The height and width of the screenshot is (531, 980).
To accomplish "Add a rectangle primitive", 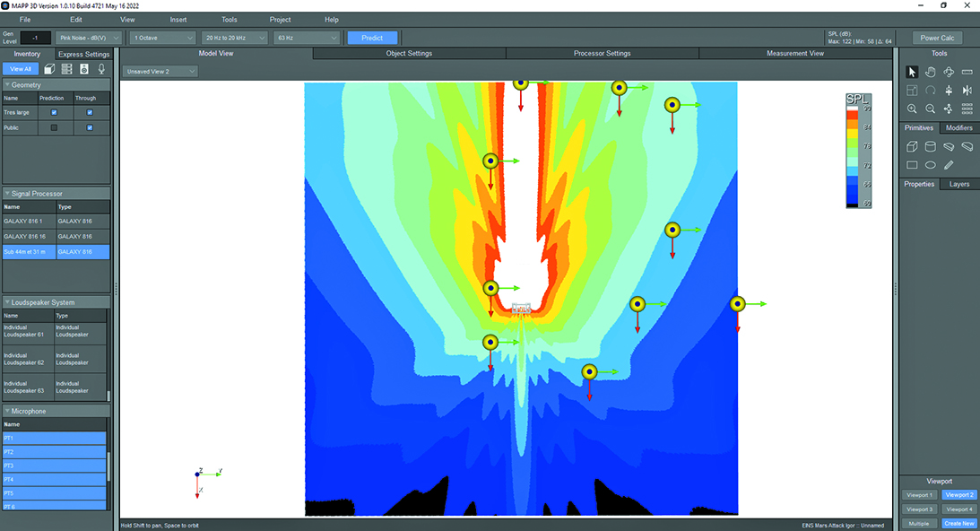I will point(912,165).
